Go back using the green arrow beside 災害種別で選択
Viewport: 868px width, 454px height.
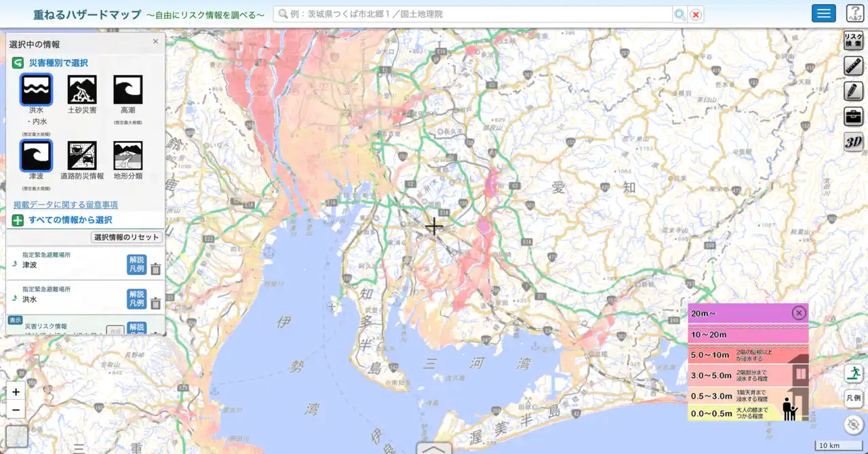(16, 62)
